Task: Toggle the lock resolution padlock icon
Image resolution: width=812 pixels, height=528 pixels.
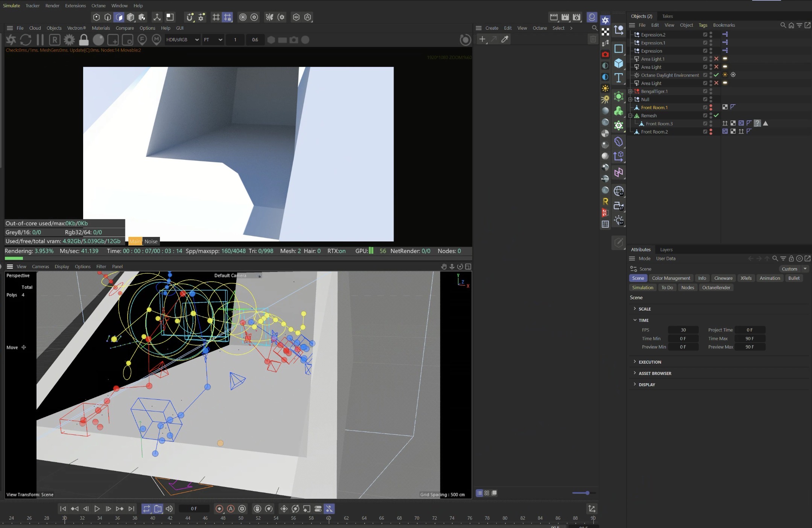Action: click(84, 39)
